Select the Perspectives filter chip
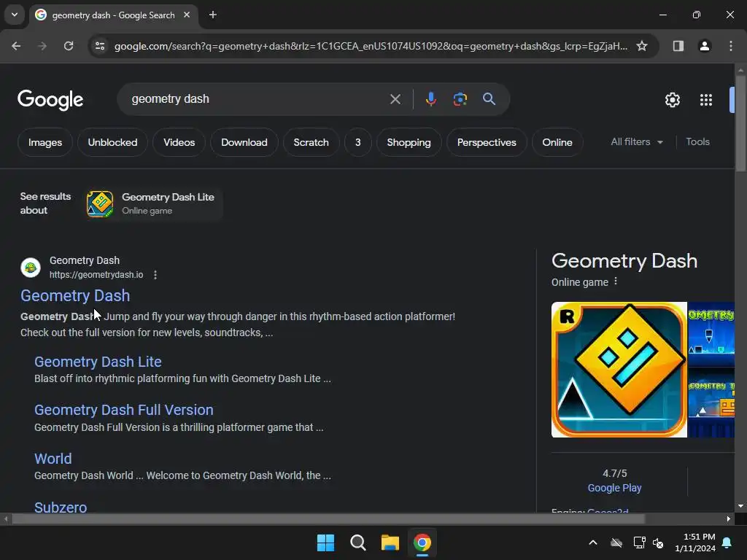This screenshot has height=560, width=747. [487, 142]
